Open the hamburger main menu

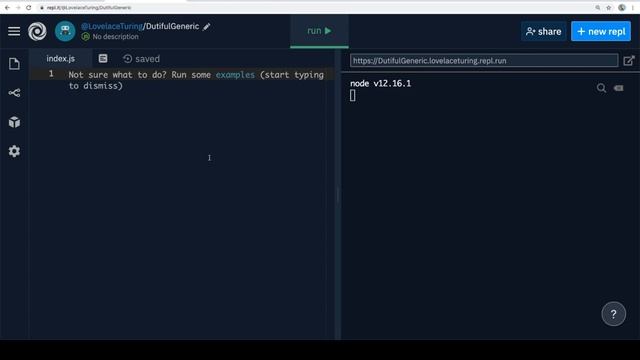point(14,31)
